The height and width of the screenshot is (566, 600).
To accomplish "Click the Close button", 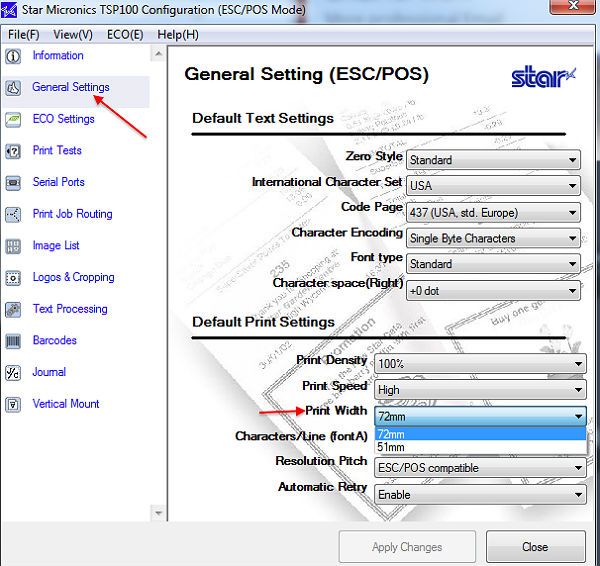I will [536, 547].
